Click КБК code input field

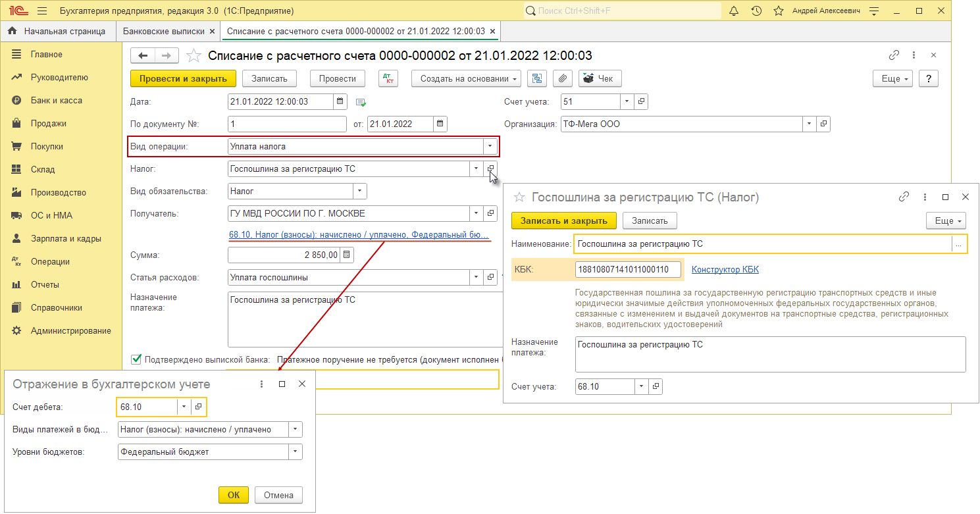(628, 269)
